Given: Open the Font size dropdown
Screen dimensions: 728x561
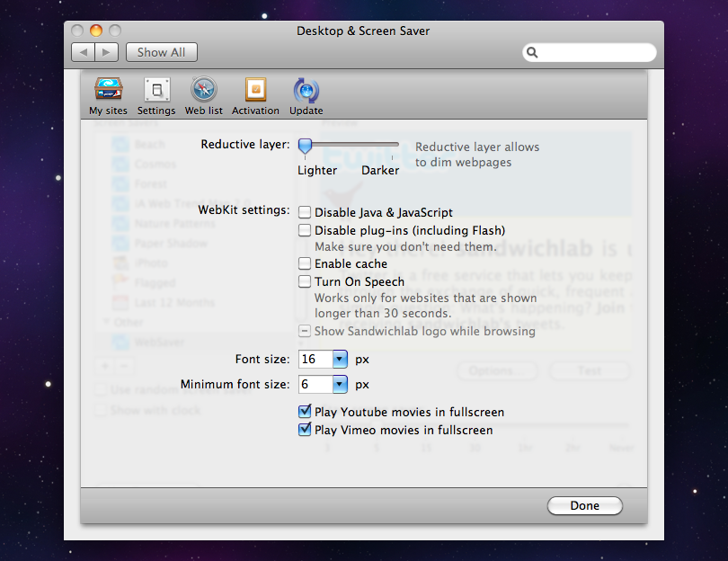Looking at the screenshot, I should [340, 360].
